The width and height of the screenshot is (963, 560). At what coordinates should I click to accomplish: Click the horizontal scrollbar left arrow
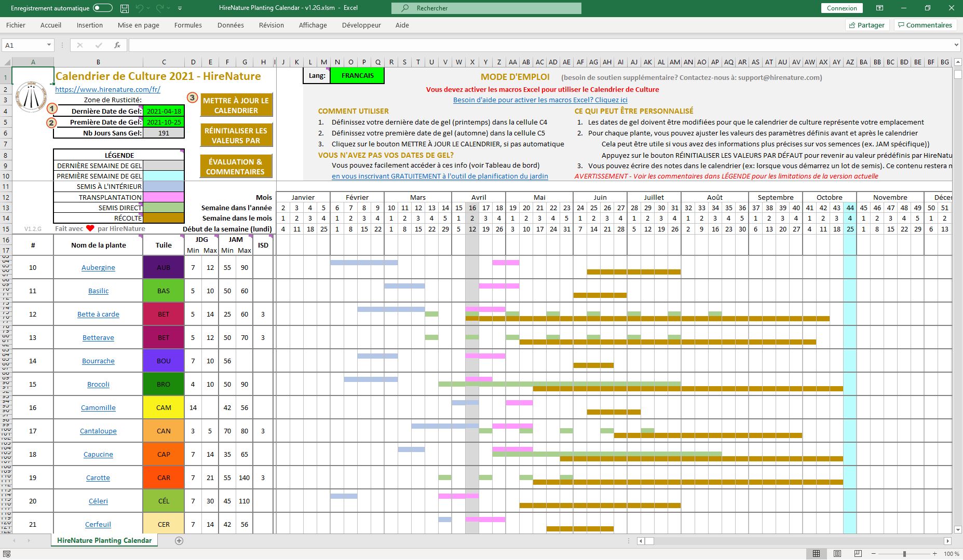pos(641,541)
